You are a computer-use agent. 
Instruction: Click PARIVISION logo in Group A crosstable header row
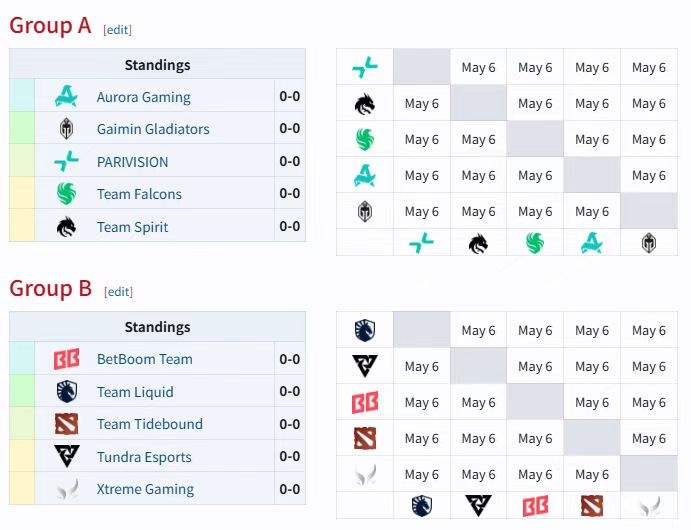(365, 67)
